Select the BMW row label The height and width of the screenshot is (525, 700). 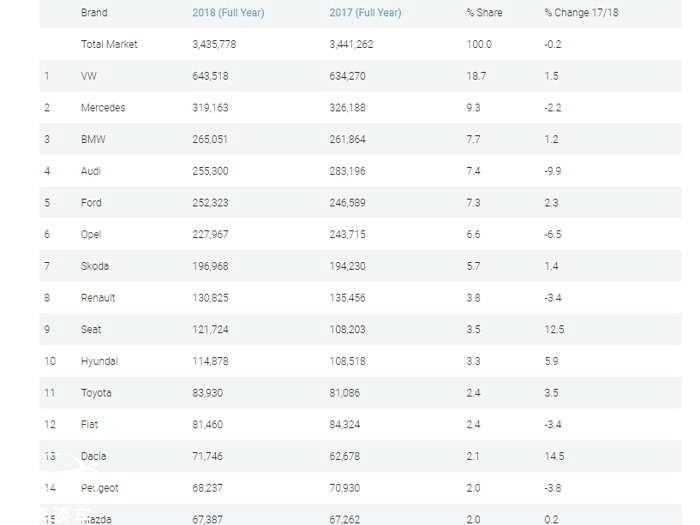coord(93,140)
